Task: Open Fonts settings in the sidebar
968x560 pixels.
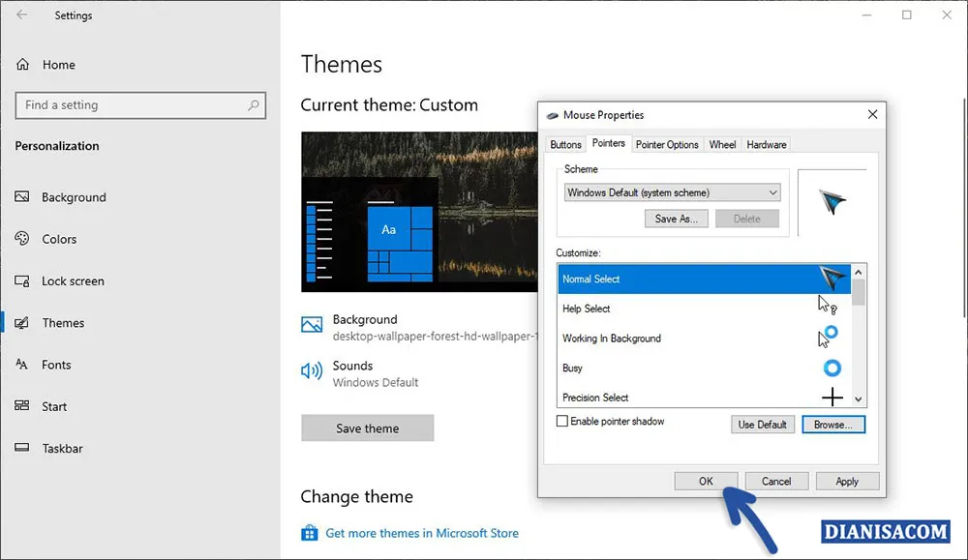Action: coord(58,365)
